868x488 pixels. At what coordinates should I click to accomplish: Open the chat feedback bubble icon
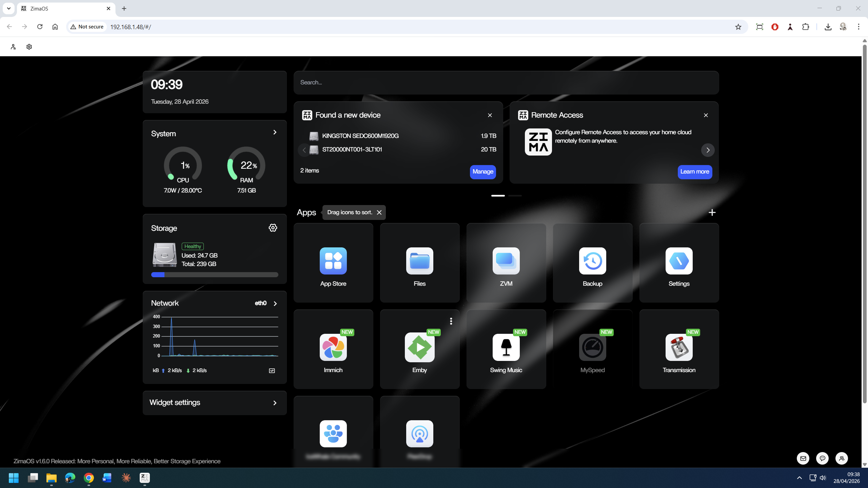coord(822,459)
